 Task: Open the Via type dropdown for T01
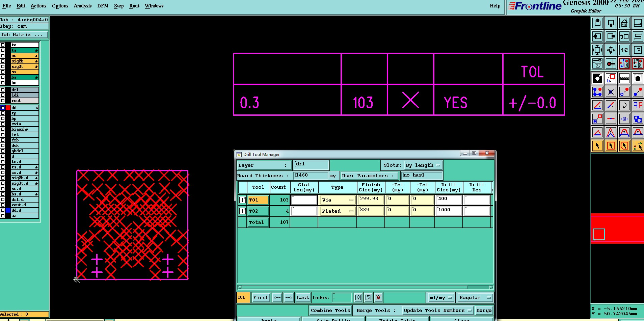point(337,200)
